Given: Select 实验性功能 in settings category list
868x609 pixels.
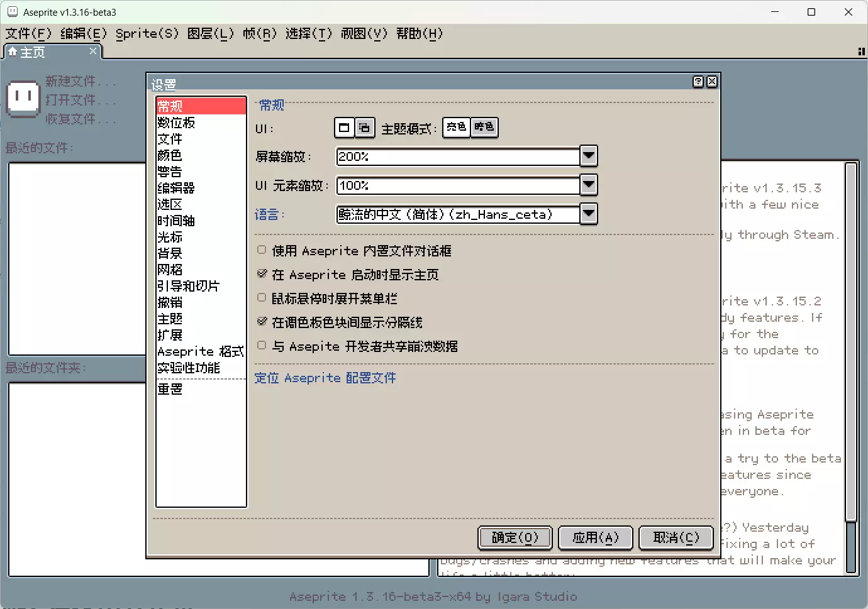Looking at the screenshot, I should [201, 367].
